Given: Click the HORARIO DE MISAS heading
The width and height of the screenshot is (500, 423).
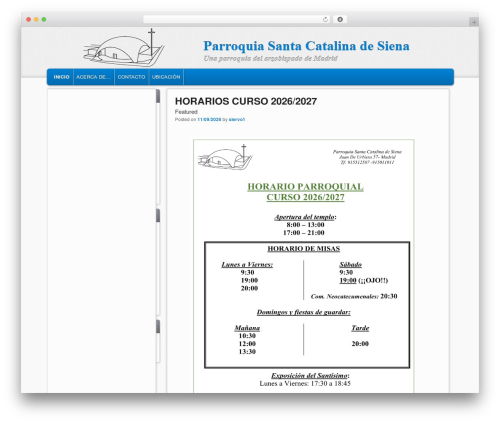Looking at the screenshot, I should (x=304, y=249).
